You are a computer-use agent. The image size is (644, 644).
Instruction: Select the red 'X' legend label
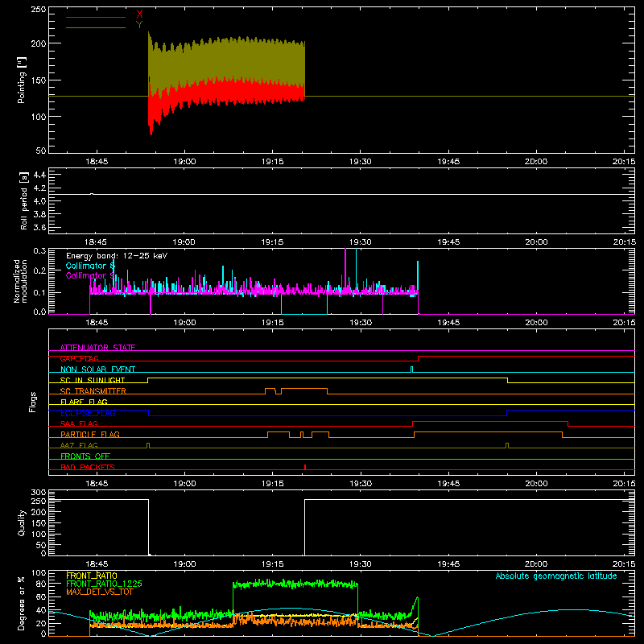(x=139, y=14)
